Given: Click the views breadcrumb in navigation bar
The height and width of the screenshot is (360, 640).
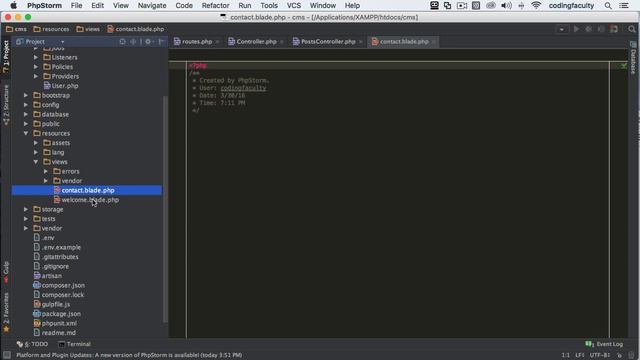Looking at the screenshot, I should pyautogui.click(x=88, y=29).
